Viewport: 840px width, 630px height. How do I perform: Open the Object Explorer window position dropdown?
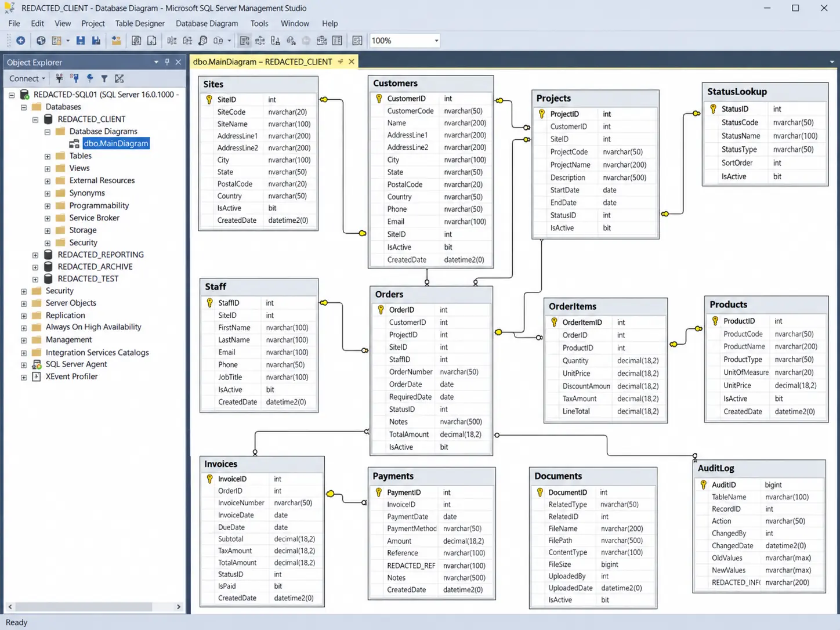pos(156,62)
